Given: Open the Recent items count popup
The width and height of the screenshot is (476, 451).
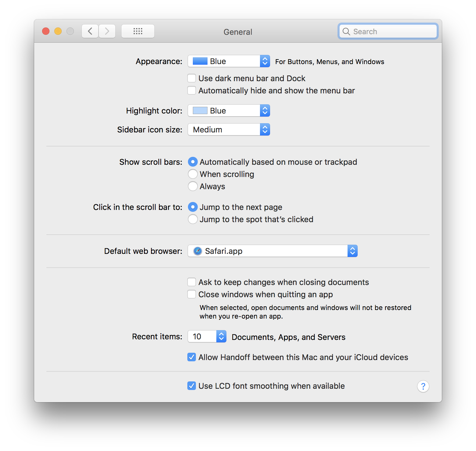Looking at the screenshot, I should [207, 337].
